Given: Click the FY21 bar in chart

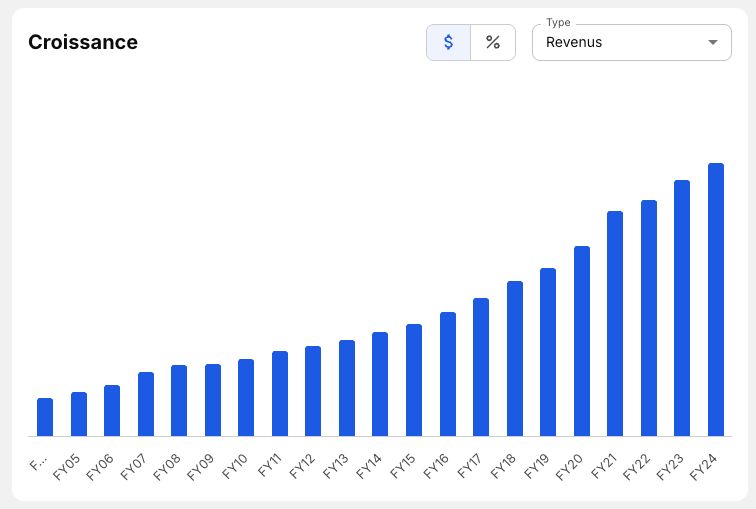Looking at the screenshot, I should click(x=615, y=324).
